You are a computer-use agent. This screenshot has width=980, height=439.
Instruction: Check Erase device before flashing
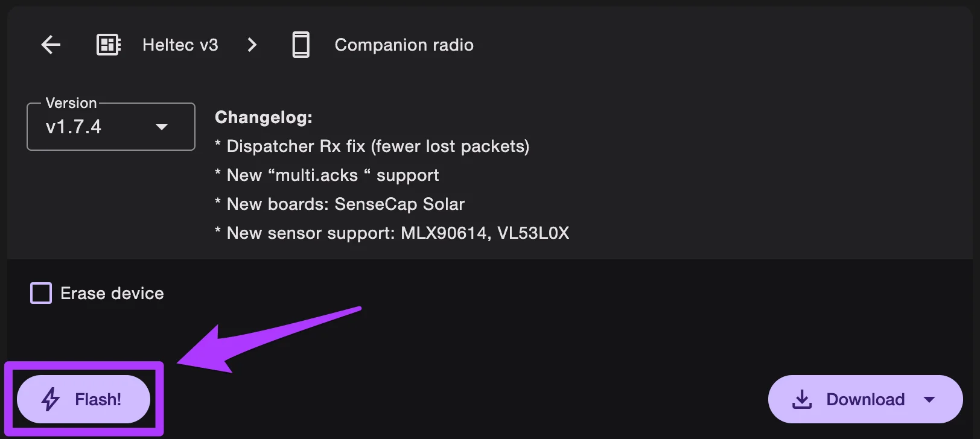tap(40, 293)
